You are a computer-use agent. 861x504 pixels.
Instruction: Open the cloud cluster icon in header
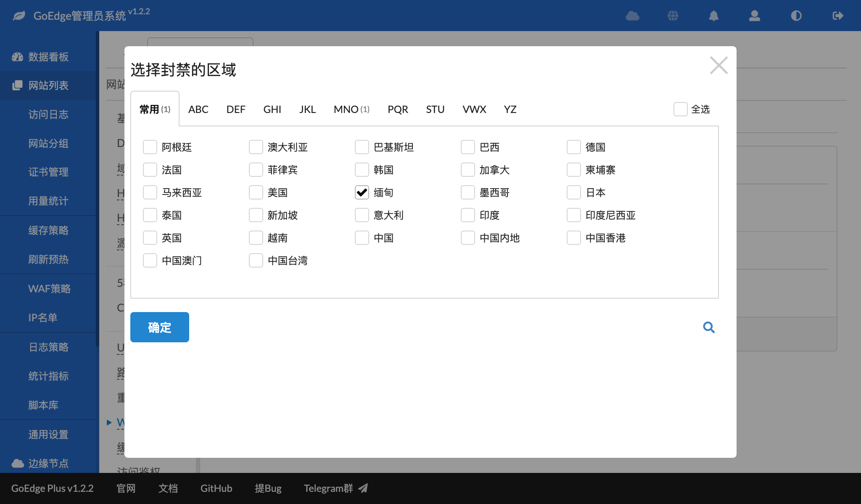[x=632, y=16]
